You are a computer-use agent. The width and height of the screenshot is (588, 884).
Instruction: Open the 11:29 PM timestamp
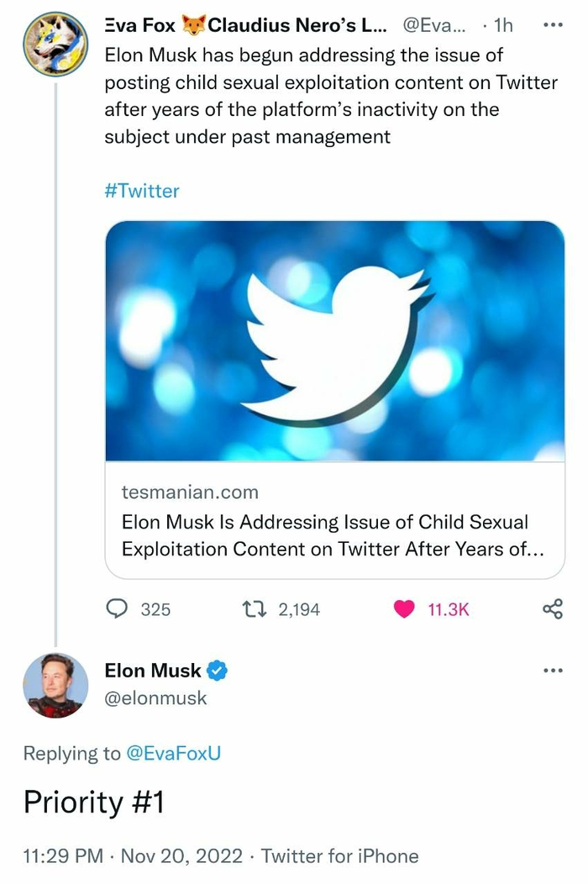coord(66,856)
